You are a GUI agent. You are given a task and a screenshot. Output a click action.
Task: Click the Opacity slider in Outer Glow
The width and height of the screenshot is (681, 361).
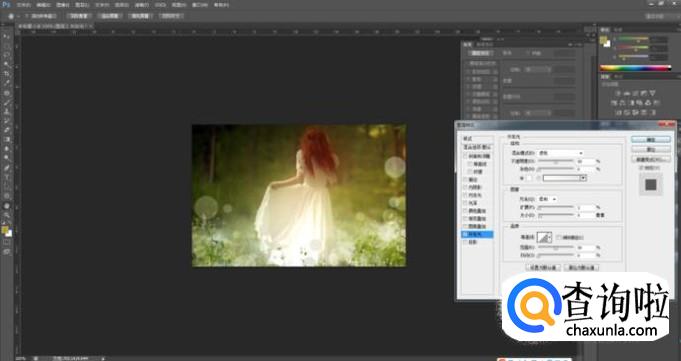(556, 161)
